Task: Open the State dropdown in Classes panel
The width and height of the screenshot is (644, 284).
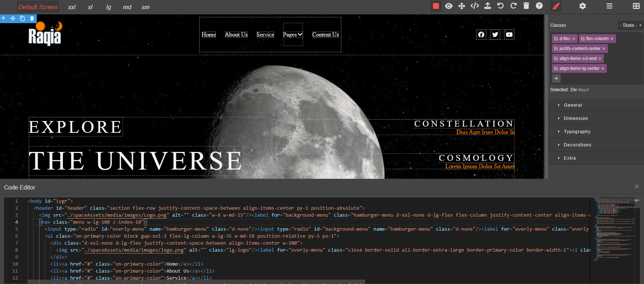Action: tap(630, 25)
